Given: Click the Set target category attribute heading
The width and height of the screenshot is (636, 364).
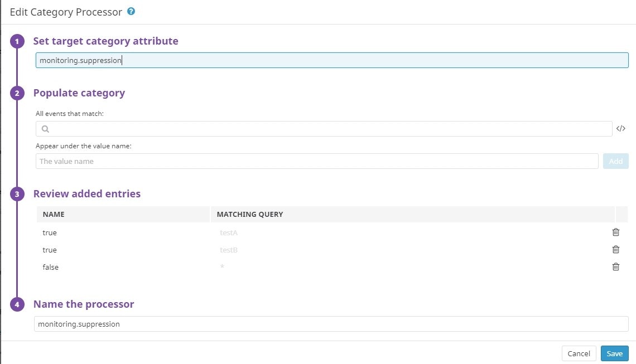Looking at the screenshot, I should pyautogui.click(x=106, y=41).
